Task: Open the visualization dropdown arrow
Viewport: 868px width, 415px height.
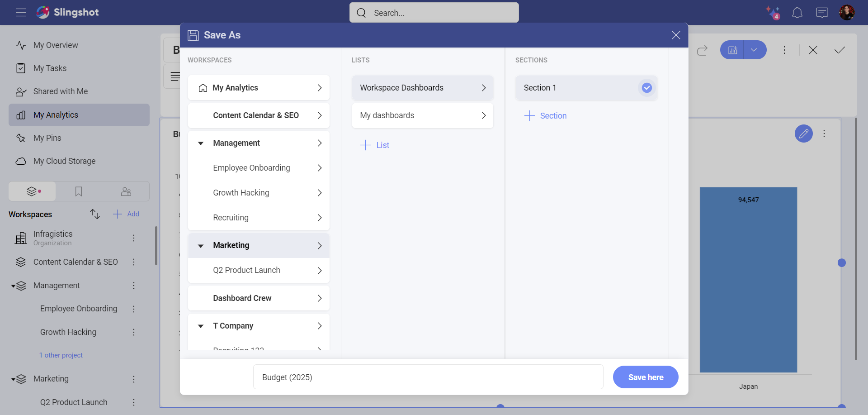Action: point(754,50)
